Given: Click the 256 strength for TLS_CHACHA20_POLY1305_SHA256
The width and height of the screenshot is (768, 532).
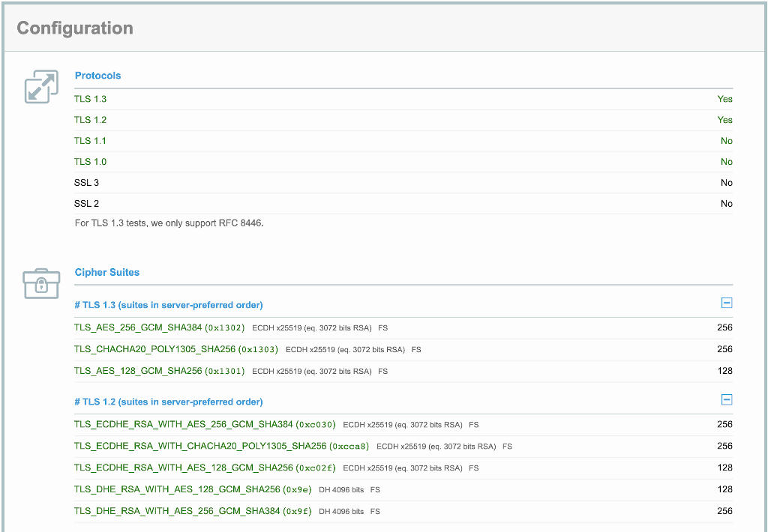Looking at the screenshot, I should (725, 349).
